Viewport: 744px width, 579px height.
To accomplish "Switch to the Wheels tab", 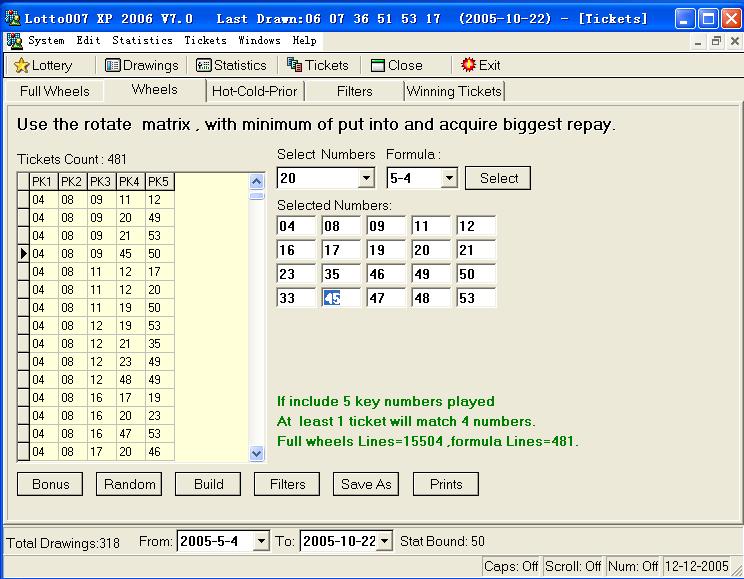I will click(x=155, y=90).
